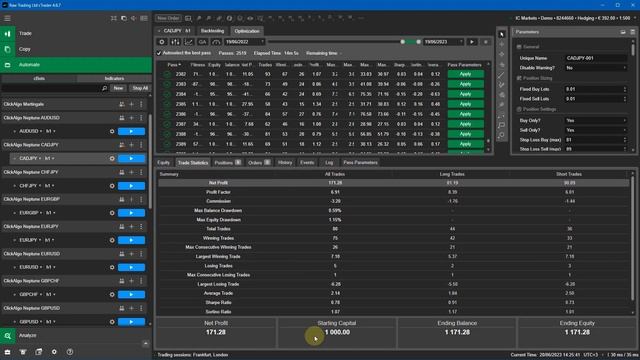
Task: Open the Sell Only? dropdown
Action: 596,130
